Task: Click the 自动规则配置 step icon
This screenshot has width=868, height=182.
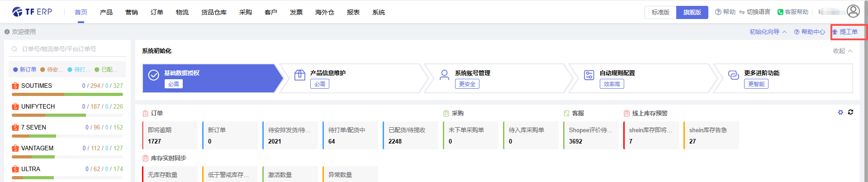Action: point(589,75)
